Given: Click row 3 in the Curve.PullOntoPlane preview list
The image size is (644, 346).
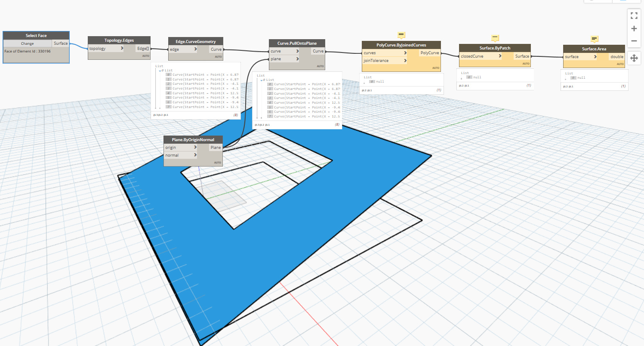Looking at the screenshot, I should coord(304,98).
